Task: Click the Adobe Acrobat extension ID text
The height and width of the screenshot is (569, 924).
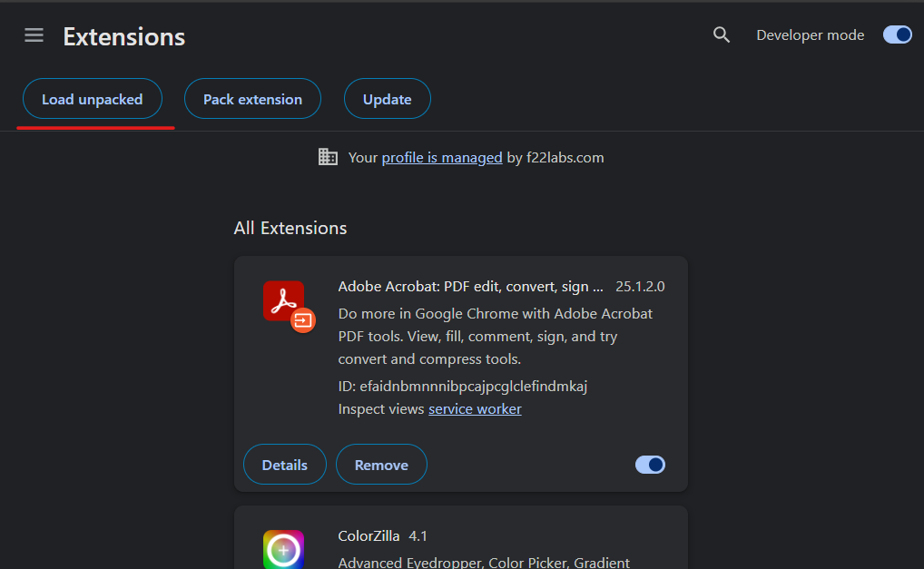Action: [x=463, y=387]
